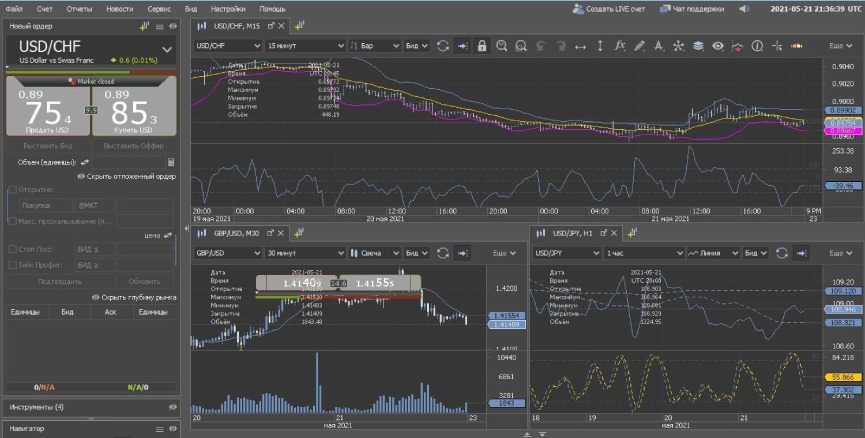Toggle auto-shift arrow in USD/CHF chart toolbar
This screenshot has width=865, height=438.
[x=462, y=46]
